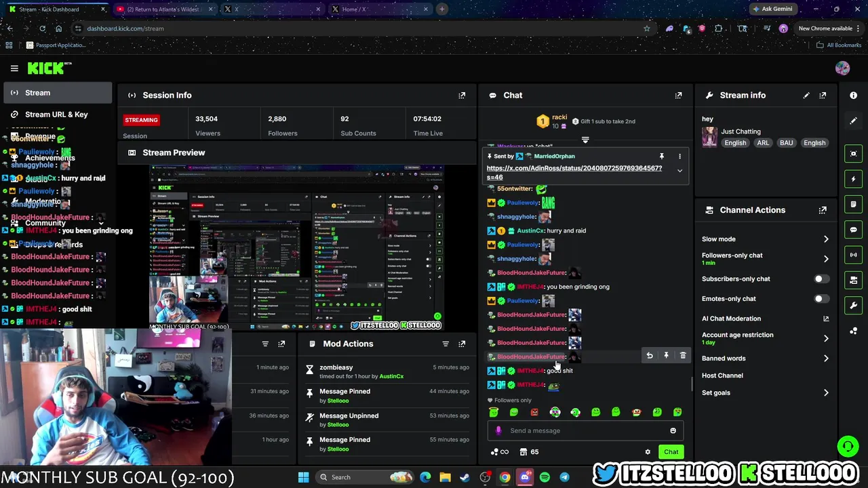Pop out the Channel Actions panel
This screenshot has height=488, width=868.
click(x=823, y=210)
